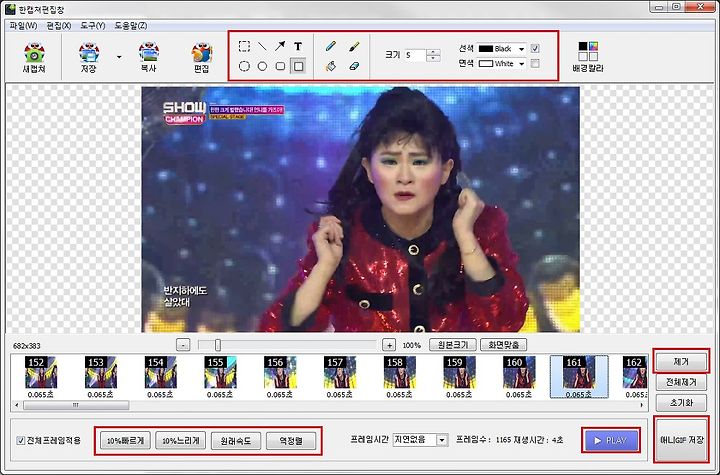The height and width of the screenshot is (475, 720).
Task: Select frame thumbnail 158
Action: coord(399,376)
